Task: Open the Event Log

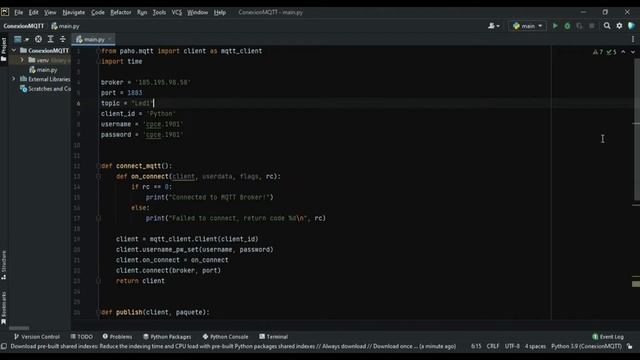Action: pyautogui.click(x=608, y=337)
